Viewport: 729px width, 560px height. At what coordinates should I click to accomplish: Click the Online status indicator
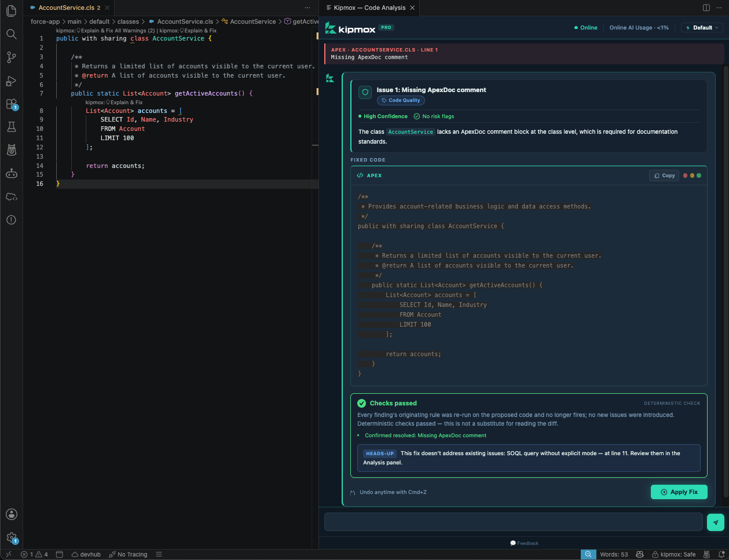coord(585,27)
